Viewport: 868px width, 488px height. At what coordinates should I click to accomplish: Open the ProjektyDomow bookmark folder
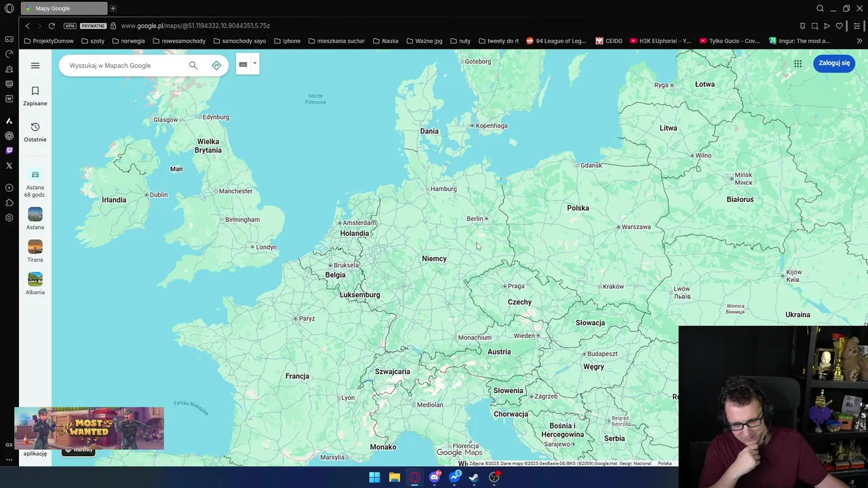tap(49, 41)
